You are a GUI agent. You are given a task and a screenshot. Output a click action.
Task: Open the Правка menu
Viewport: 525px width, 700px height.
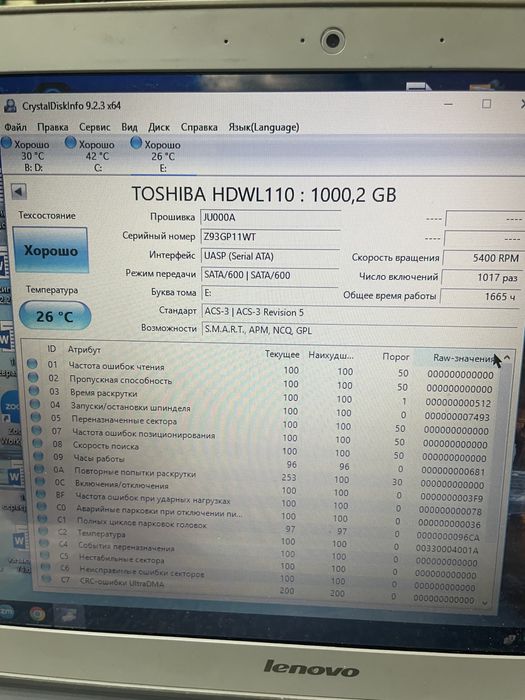pos(53,127)
